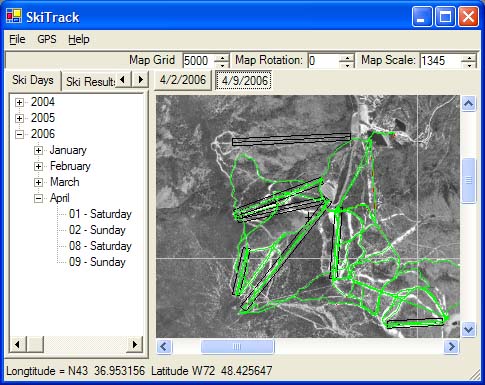Select the 4/9/2006 map tab
Screen dimensions: 485x385
coord(244,80)
